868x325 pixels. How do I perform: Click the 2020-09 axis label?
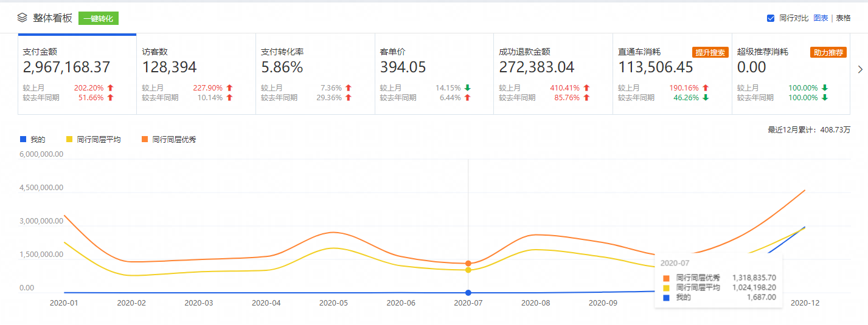pyautogui.click(x=603, y=303)
